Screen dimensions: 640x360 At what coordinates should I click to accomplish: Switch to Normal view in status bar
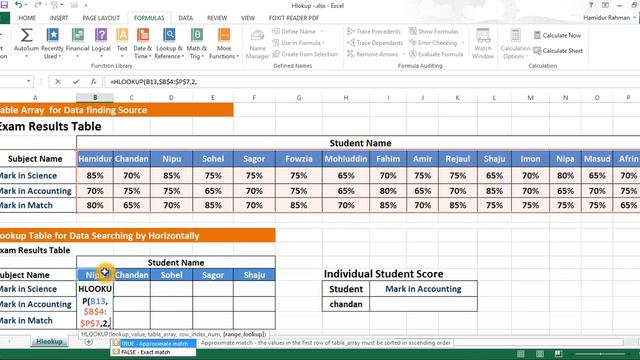(x=521, y=353)
